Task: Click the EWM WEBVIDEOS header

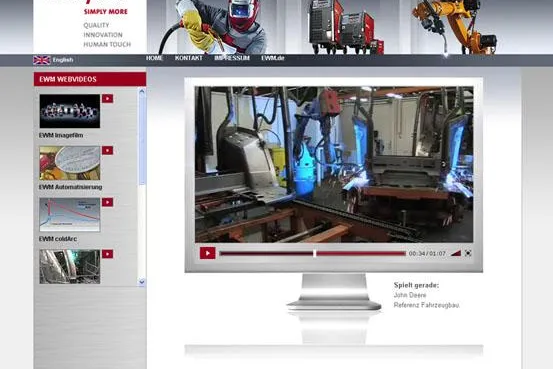Action: [90, 79]
